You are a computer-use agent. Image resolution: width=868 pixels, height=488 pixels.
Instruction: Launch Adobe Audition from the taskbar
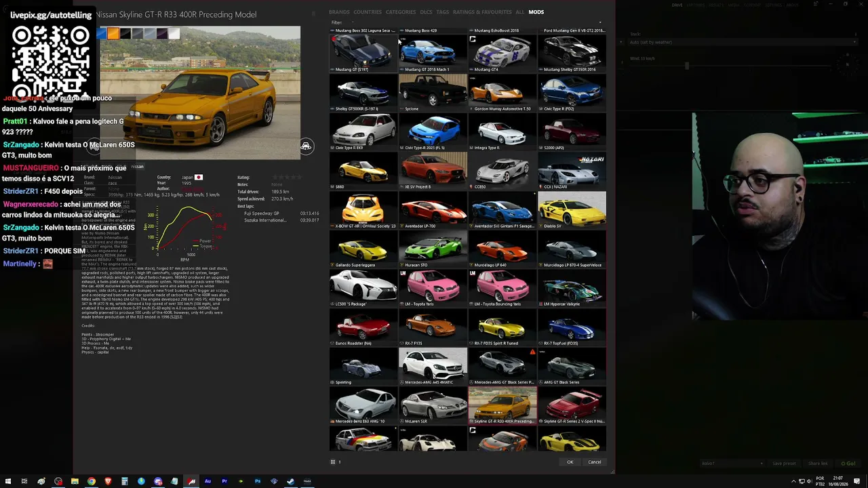(x=208, y=481)
